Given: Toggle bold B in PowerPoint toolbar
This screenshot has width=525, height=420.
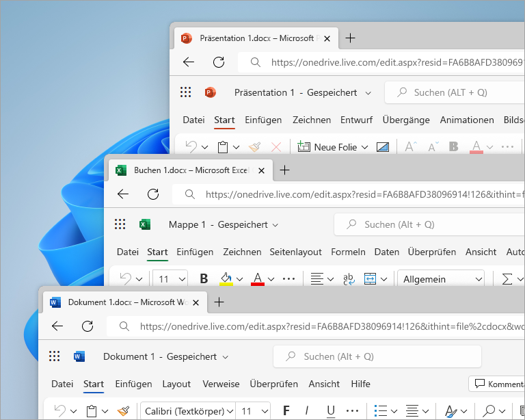Looking at the screenshot, I should [x=453, y=146].
